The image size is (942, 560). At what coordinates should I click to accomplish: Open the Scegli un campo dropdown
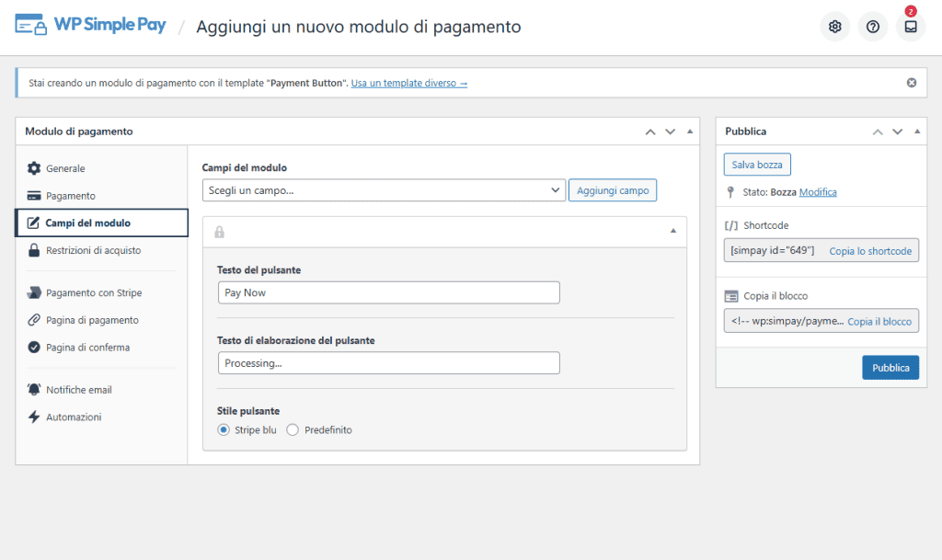(x=384, y=190)
